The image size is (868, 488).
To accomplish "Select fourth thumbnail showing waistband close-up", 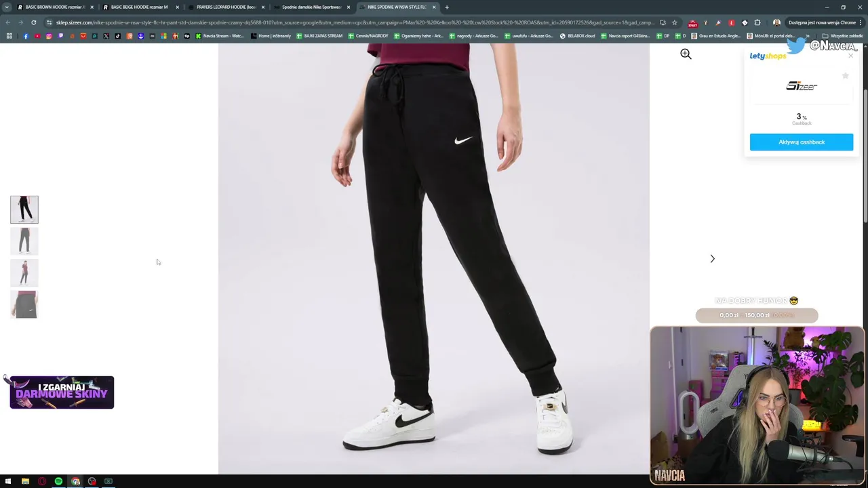I will 24,304.
